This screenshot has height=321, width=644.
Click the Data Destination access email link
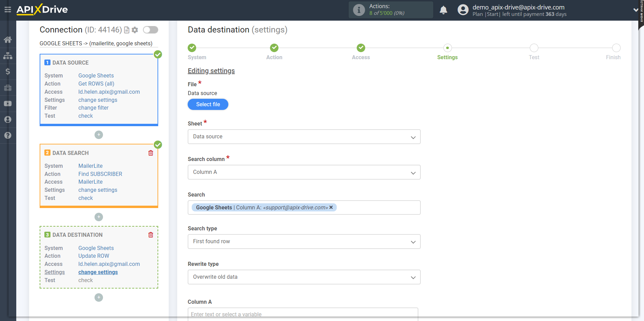coord(109,264)
